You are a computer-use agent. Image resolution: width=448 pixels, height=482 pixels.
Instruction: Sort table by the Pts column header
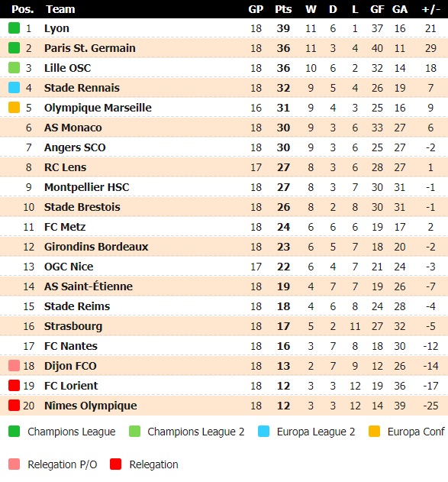pos(283,9)
